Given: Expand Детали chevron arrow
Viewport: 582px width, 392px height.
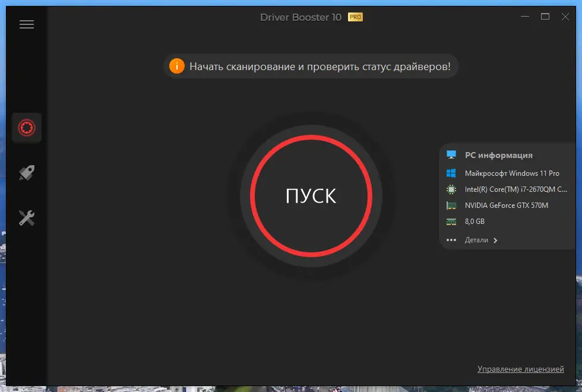Looking at the screenshot, I should (495, 240).
